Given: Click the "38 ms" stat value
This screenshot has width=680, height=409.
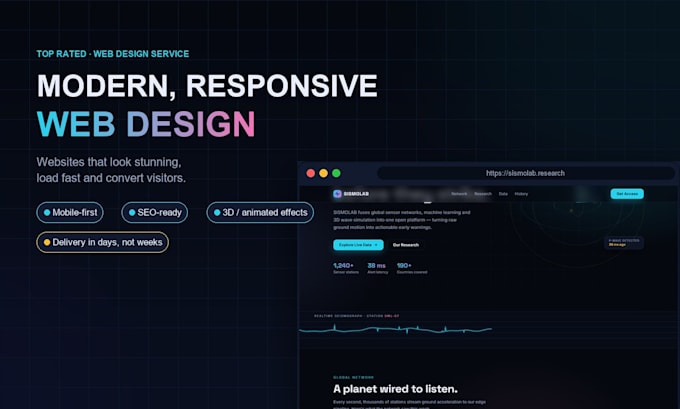Looking at the screenshot, I should pyautogui.click(x=376, y=265).
